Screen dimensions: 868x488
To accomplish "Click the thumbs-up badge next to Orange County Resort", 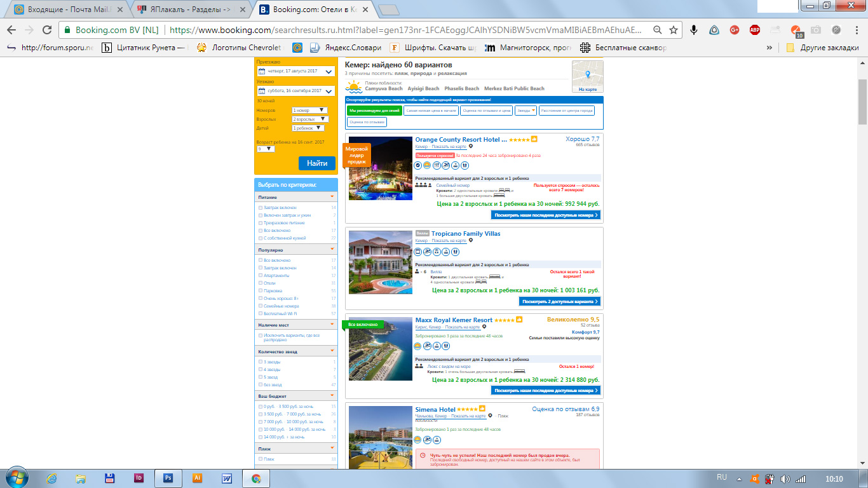I will pos(534,139).
